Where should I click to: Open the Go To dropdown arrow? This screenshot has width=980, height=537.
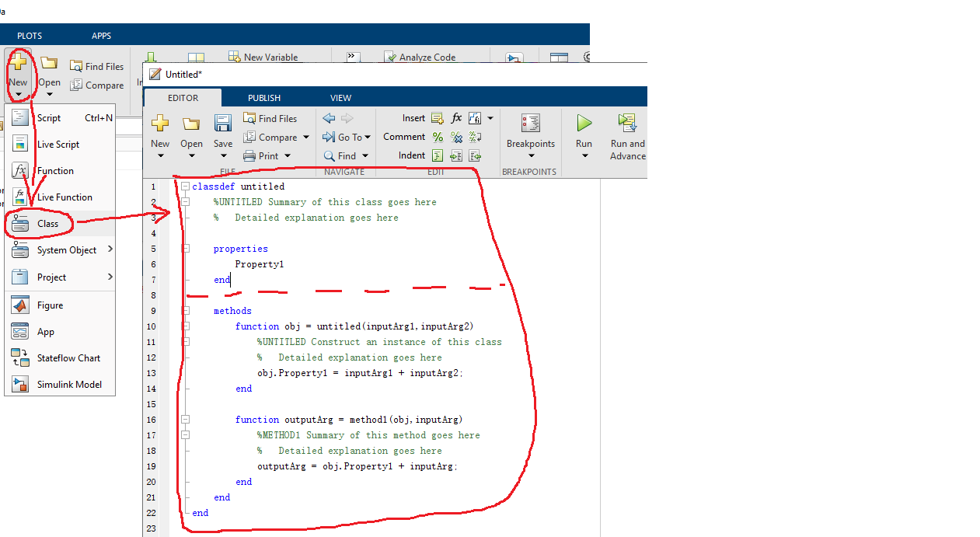pyautogui.click(x=368, y=138)
